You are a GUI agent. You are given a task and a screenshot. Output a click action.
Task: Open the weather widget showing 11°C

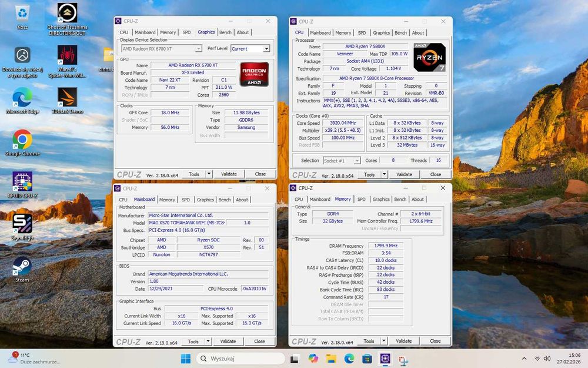click(x=34, y=358)
